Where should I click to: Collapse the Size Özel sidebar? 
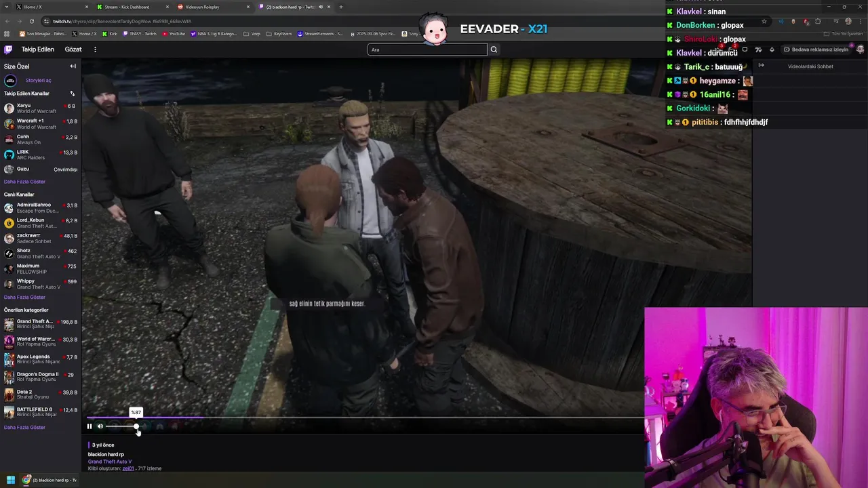tap(73, 66)
